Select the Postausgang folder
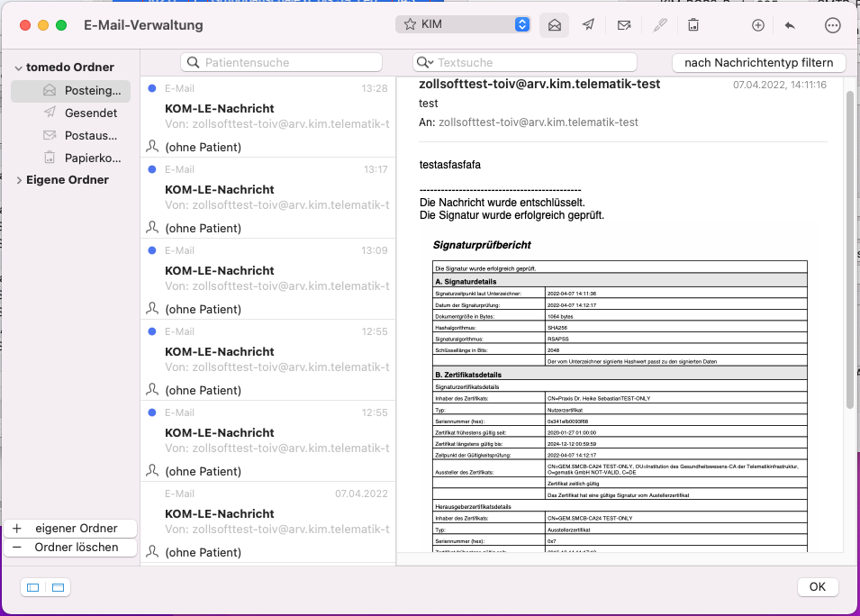Viewport: 860px width, 616px height. point(71,135)
